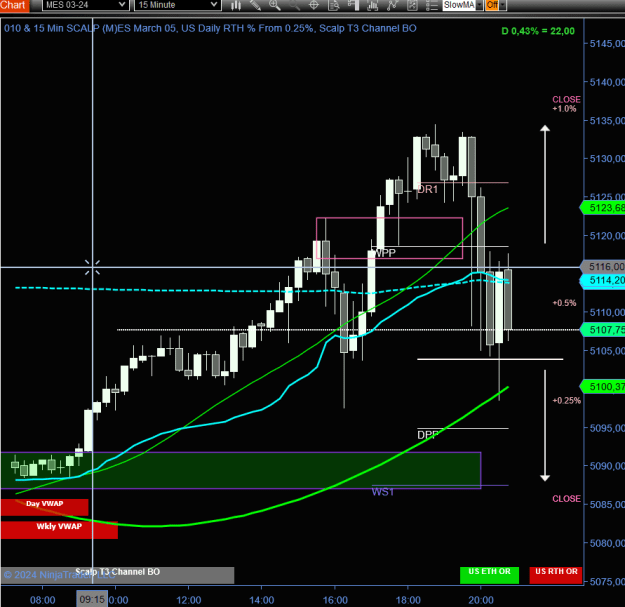Click the upper CLOSE label

click(x=566, y=99)
